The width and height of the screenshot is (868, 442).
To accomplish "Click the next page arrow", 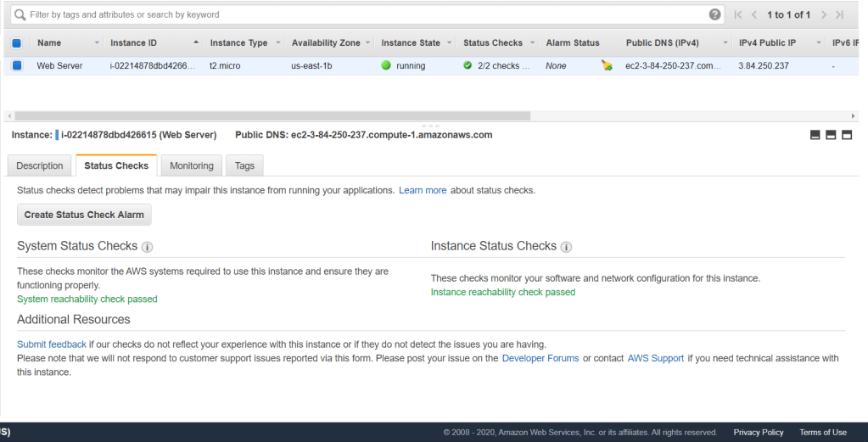I will (823, 14).
